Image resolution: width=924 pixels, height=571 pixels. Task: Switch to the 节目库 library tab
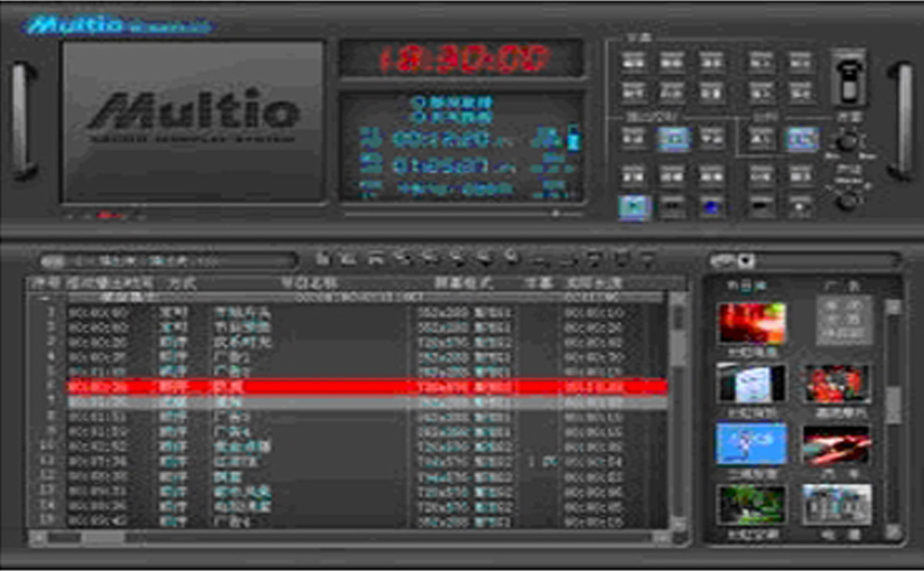click(x=746, y=286)
